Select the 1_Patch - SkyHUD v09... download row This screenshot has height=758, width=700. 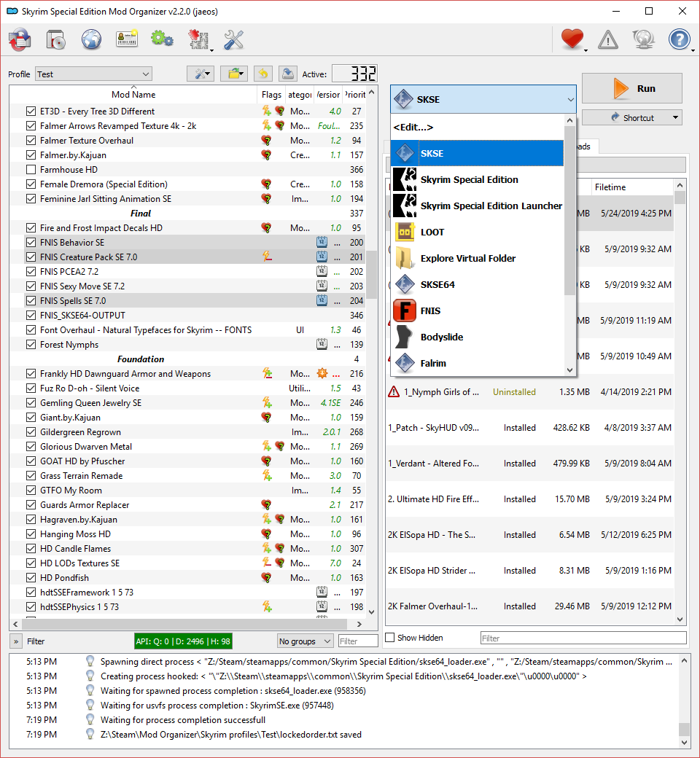click(529, 428)
